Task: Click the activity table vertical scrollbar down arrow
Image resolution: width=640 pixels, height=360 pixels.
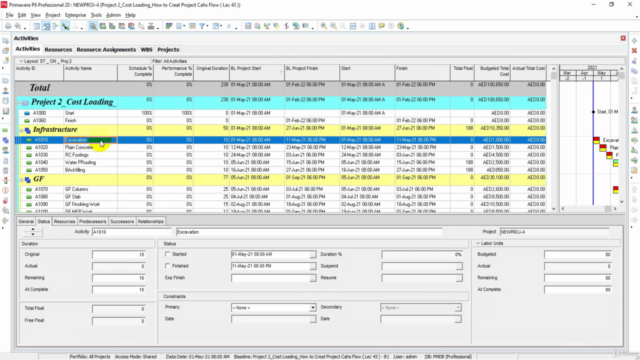Action: click(553, 209)
